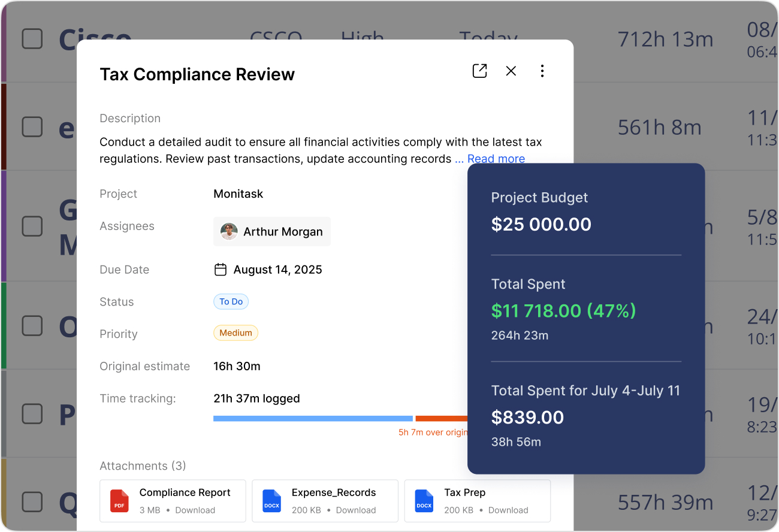The width and height of the screenshot is (779, 532).
Task: Expand the description via Read more
Action: (x=496, y=158)
